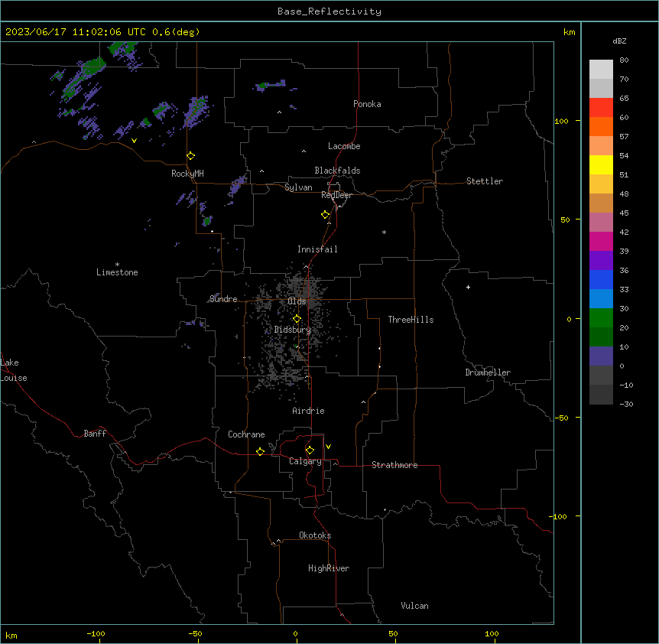Click the Limestone label
The image size is (659, 644).
point(117,272)
